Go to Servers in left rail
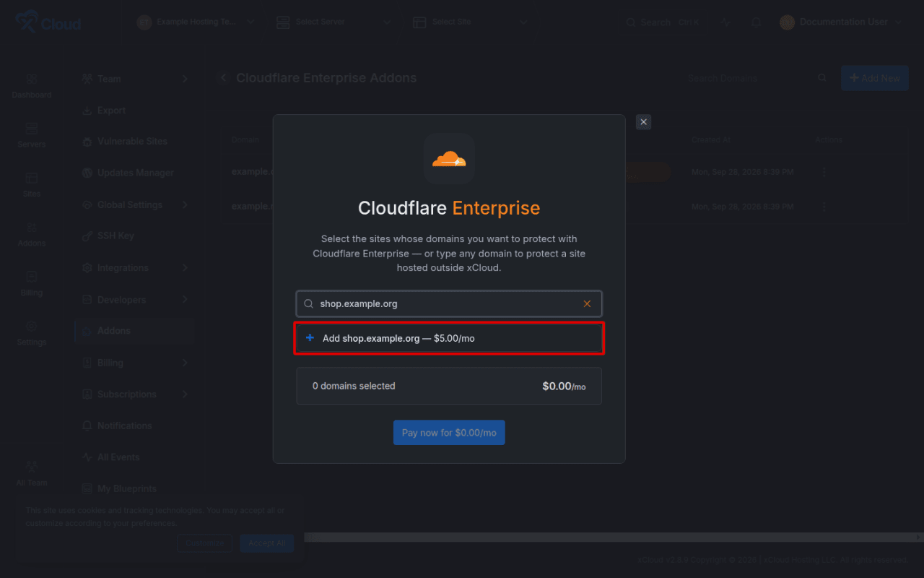 click(32, 135)
